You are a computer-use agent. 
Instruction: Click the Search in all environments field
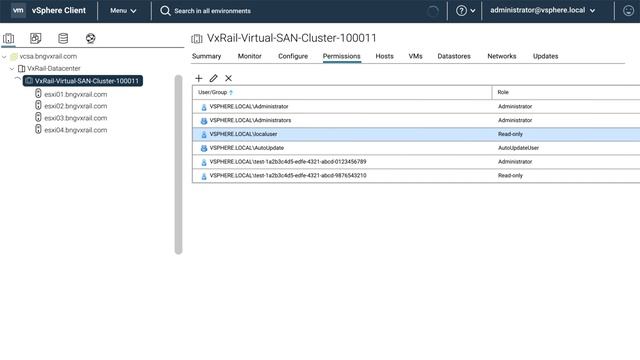coord(212,11)
